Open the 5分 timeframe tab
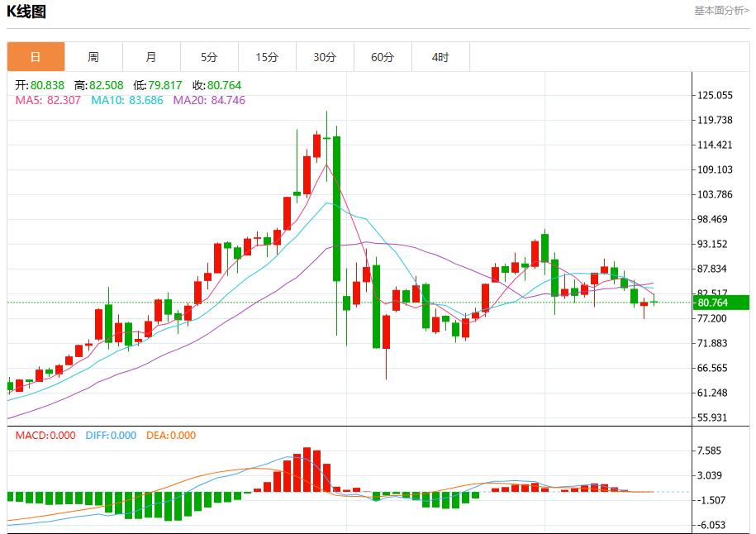This screenshot has width=756, height=534. pos(209,57)
